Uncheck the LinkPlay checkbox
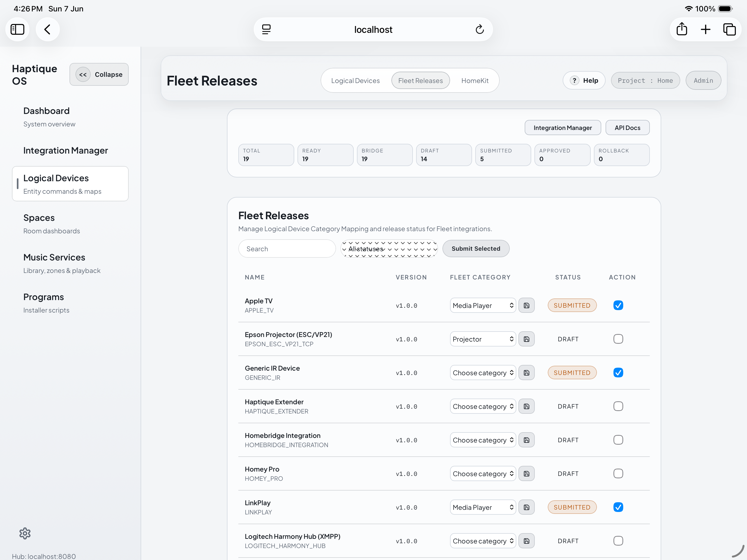 618,507
